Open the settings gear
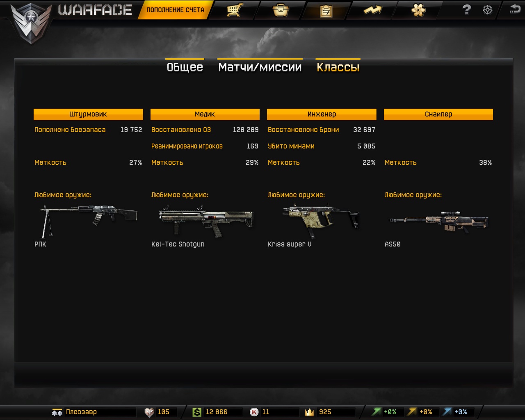This screenshot has width=525, height=420. click(487, 10)
